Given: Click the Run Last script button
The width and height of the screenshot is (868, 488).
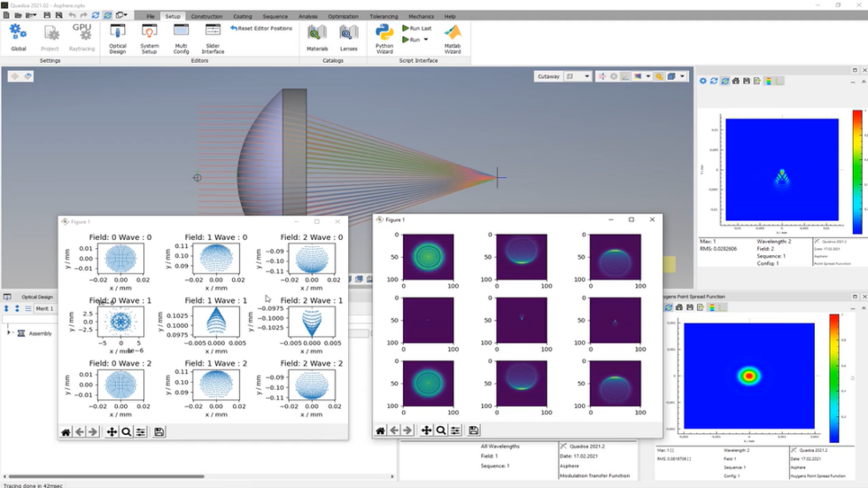Looking at the screenshot, I should point(417,28).
